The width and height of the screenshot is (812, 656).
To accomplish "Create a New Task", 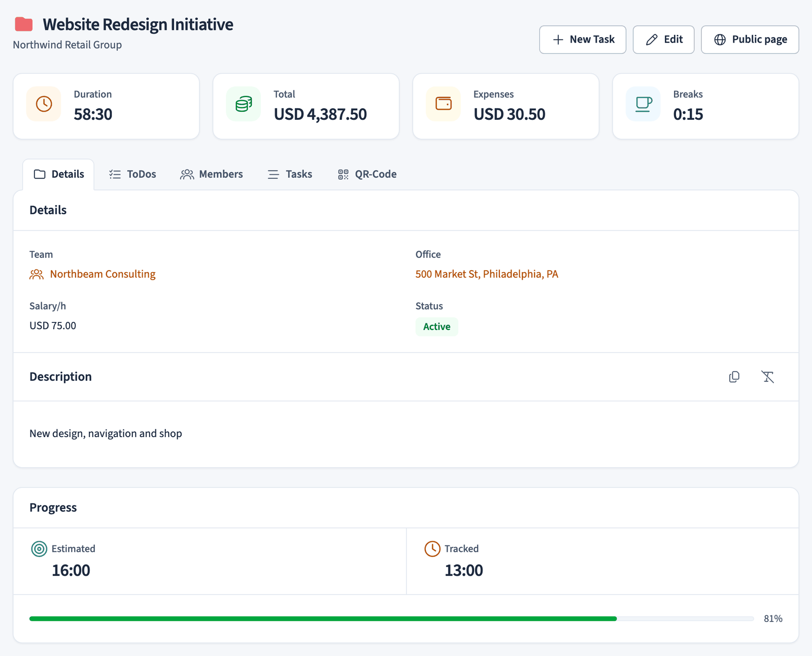I will coord(583,40).
